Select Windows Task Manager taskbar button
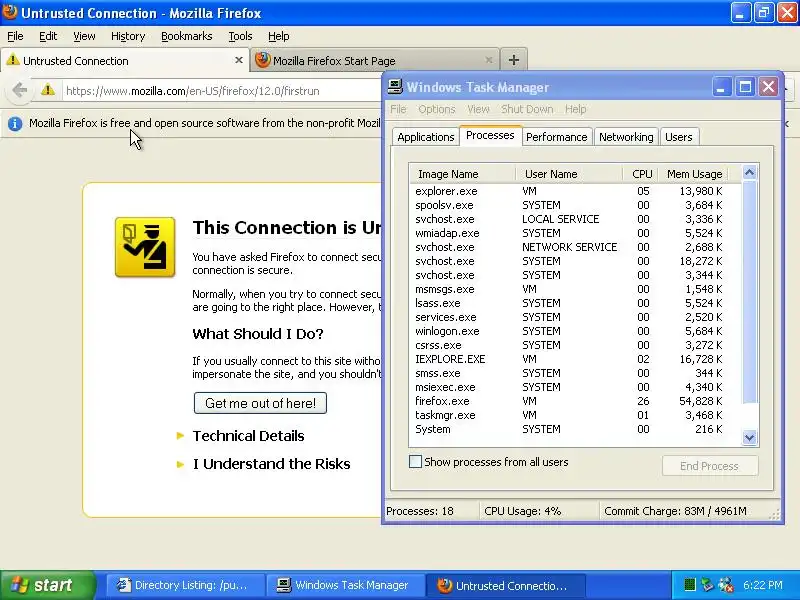 346,585
